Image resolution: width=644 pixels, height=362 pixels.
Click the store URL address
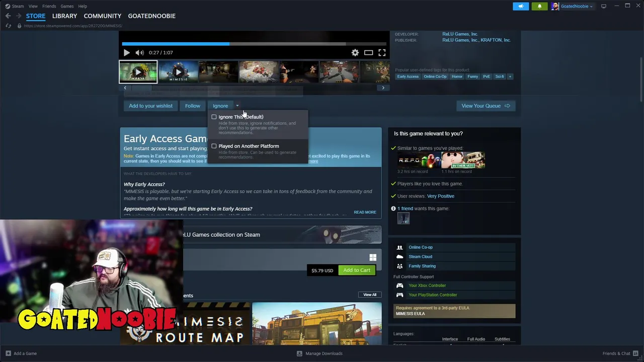(x=73, y=26)
